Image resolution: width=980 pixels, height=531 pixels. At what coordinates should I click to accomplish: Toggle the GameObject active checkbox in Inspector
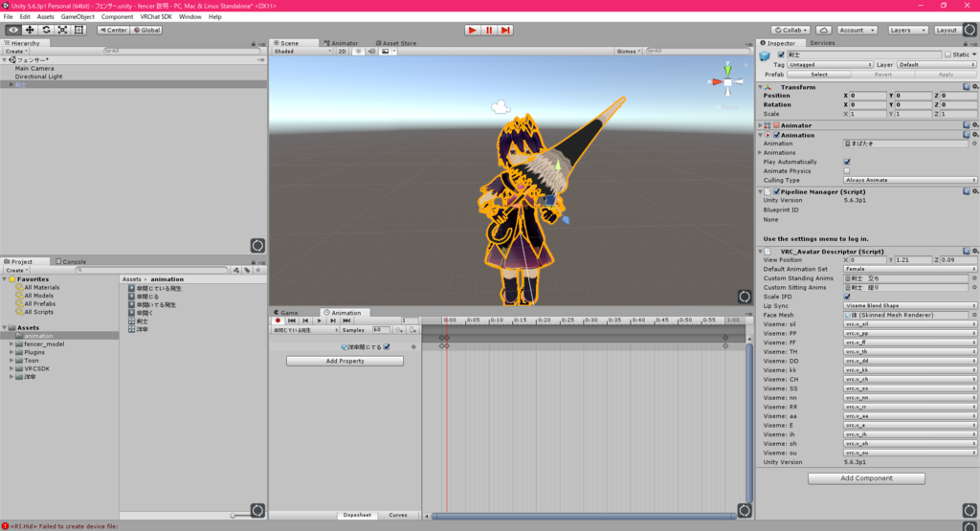coord(781,55)
